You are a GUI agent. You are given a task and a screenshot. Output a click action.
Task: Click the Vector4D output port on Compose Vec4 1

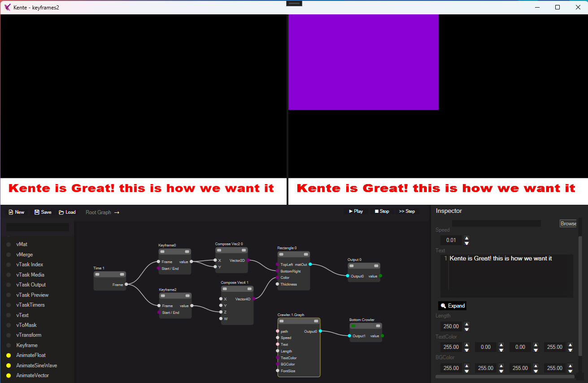pyautogui.click(x=254, y=299)
